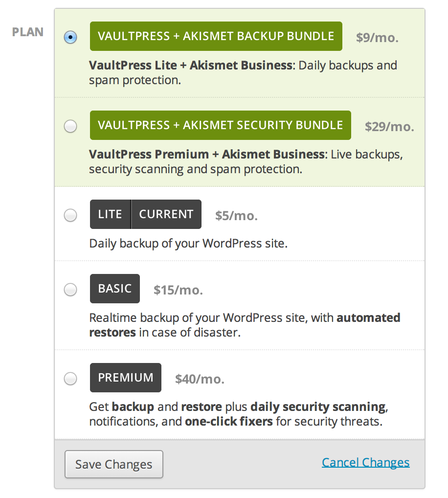Choose the Premium plan radio button
The width and height of the screenshot is (448, 498).
70,379
